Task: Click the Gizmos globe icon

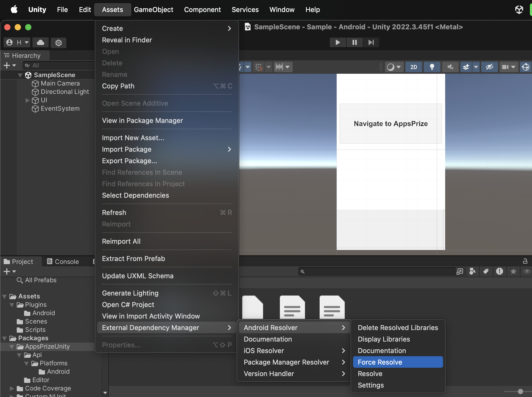Action: click(x=525, y=67)
